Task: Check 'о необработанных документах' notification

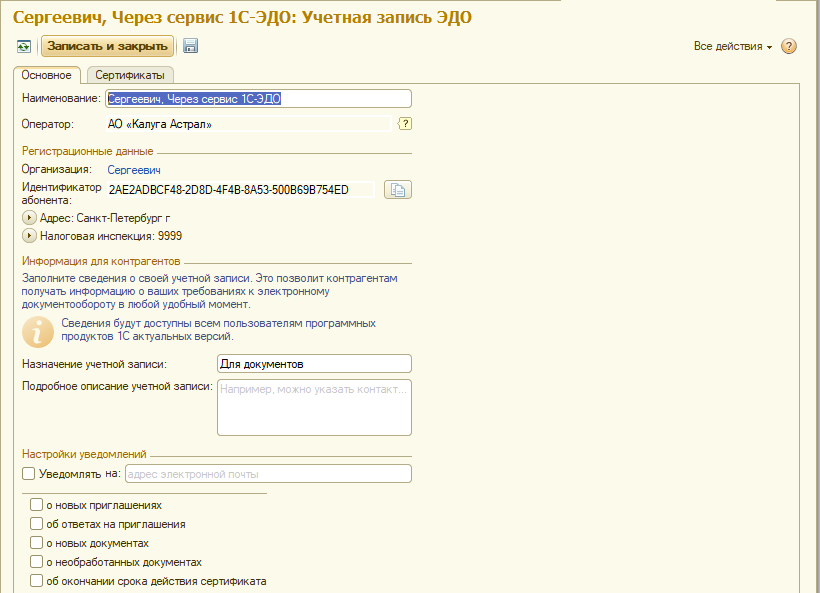Action: (37, 562)
